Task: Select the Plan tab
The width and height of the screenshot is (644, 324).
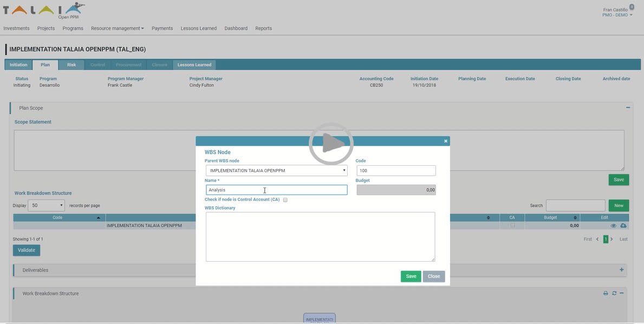Action: pyautogui.click(x=45, y=65)
